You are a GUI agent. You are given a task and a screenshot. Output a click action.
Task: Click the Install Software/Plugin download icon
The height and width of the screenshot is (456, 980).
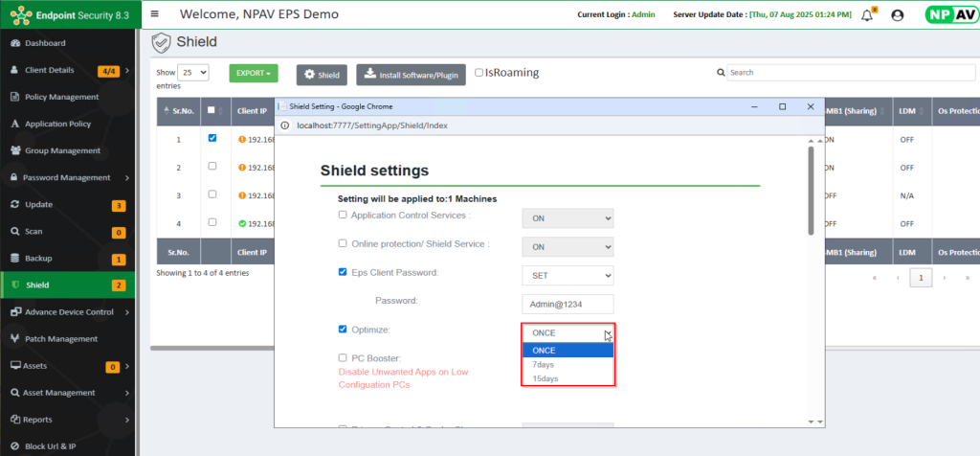pos(369,75)
